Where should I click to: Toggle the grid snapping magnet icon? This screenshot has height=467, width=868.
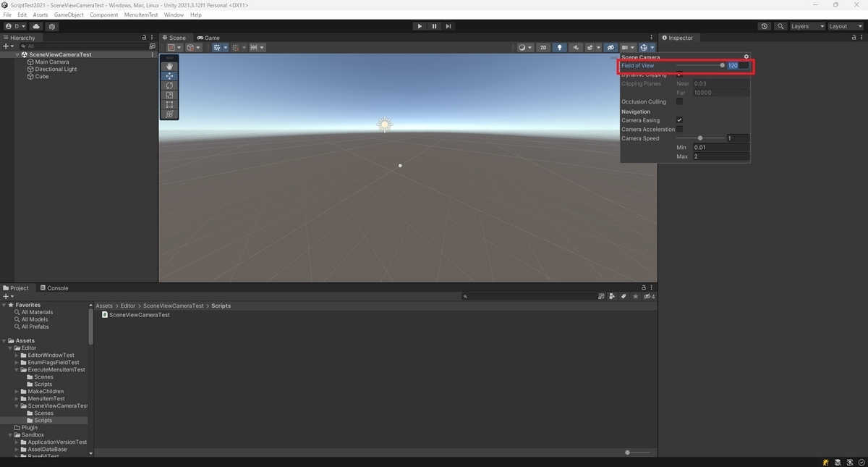pos(235,48)
